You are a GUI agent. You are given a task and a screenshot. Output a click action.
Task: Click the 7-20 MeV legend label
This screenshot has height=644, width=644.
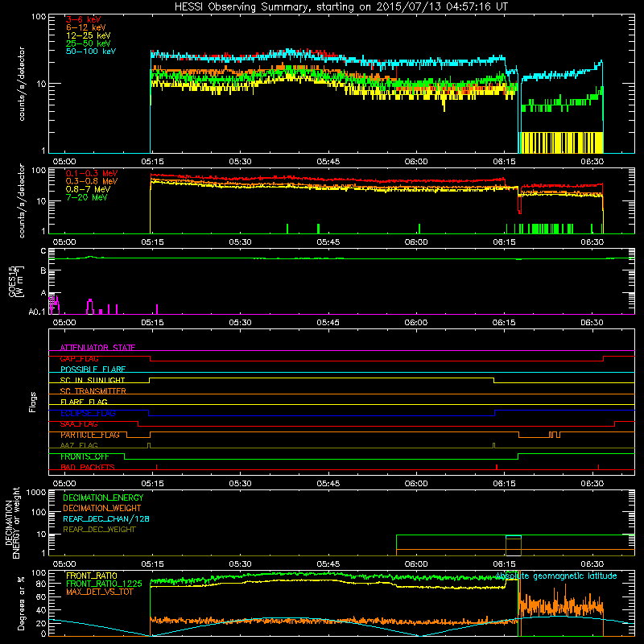87,197
